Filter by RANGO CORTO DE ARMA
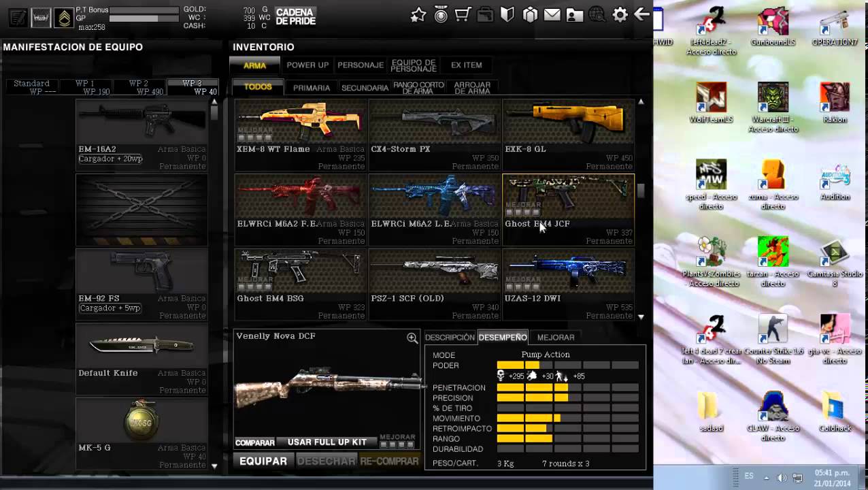This screenshot has width=868, height=490. pyautogui.click(x=418, y=88)
